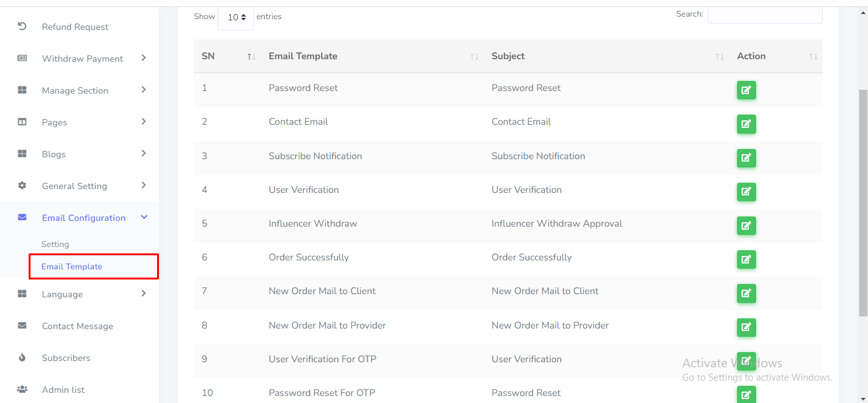Viewport: 868px width, 403px height.
Task: Click the table Search input field
Action: tap(764, 15)
